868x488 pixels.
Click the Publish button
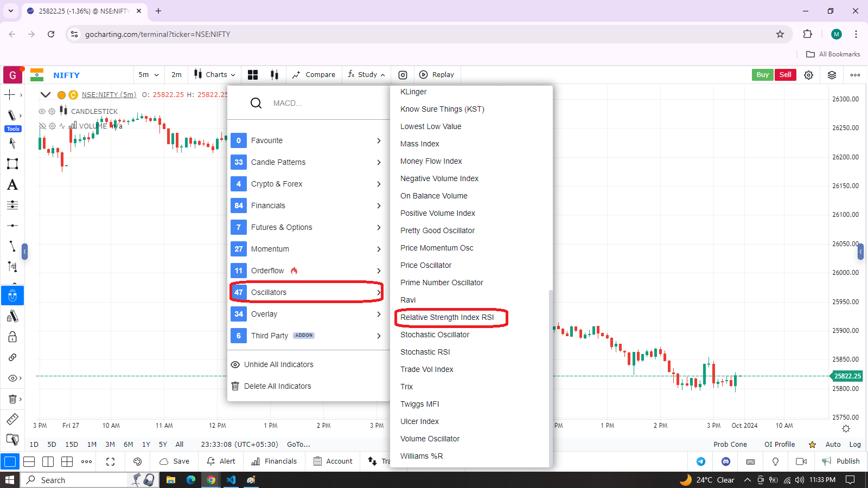tap(841, 461)
